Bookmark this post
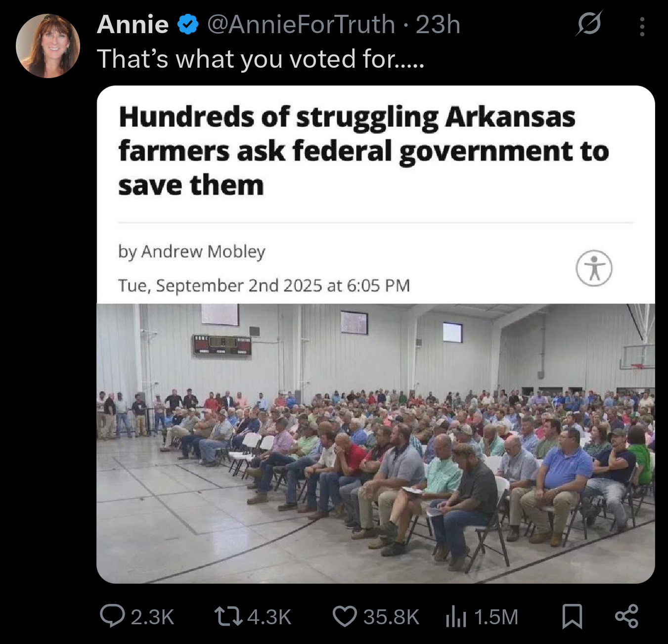This screenshot has width=668, height=644. pyautogui.click(x=572, y=617)
